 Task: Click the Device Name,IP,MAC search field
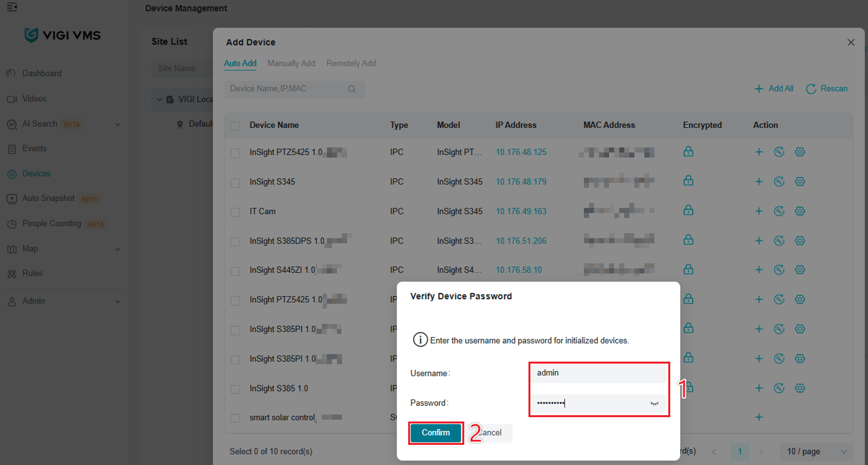(295, 89)
